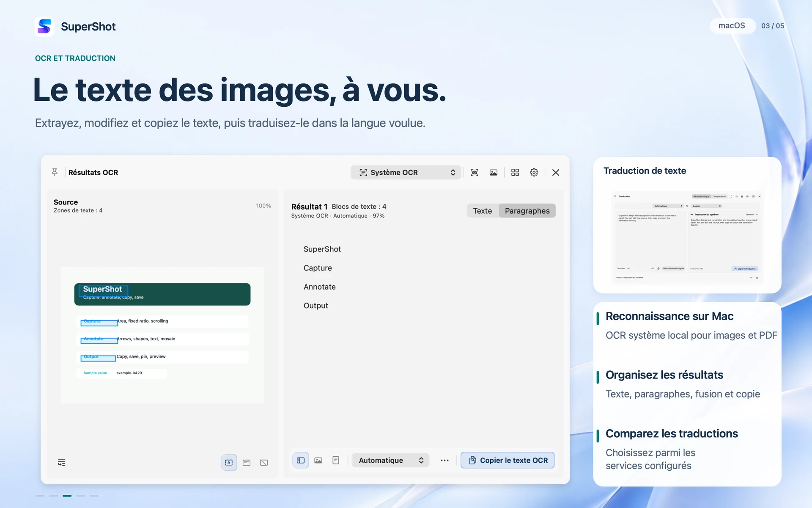Click the 03 / 05 page counter

tap(773, 26)
